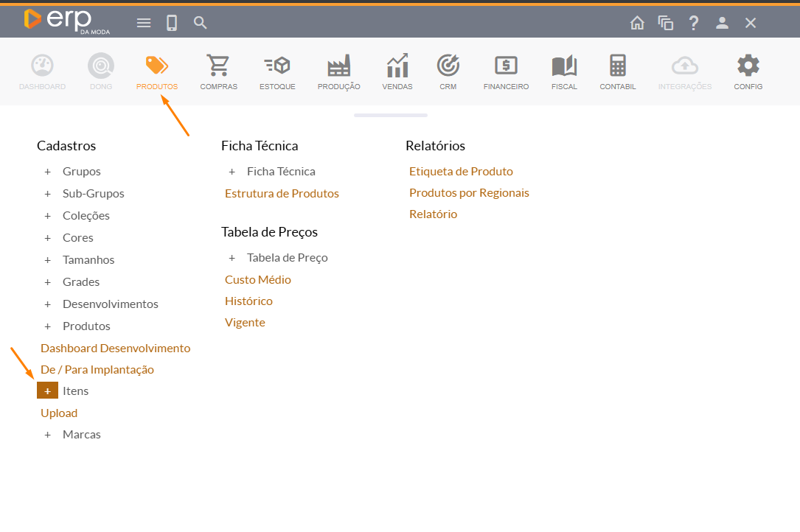
Task: Open the Etiqueta de Produto report link
Action: 461,172
